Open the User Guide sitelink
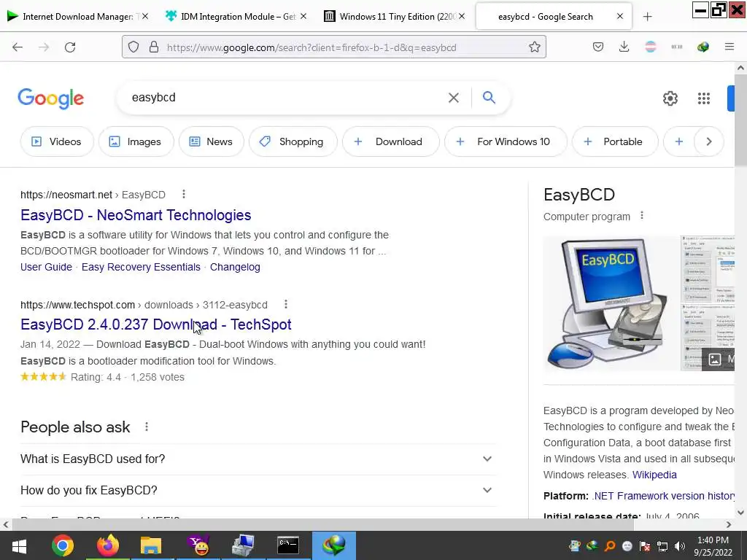This screenshot has height=560, width=747. point(46,267)
